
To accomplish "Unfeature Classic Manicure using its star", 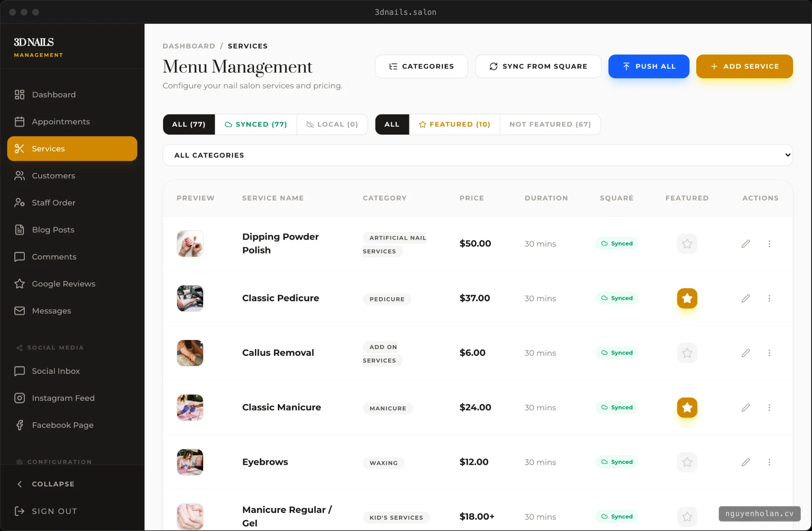I will 687,408.
